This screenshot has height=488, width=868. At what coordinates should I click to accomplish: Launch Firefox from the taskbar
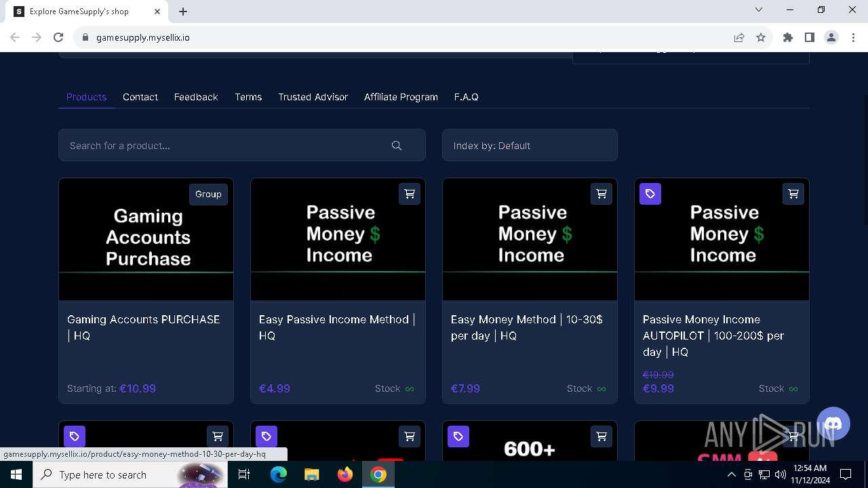tap(345, 474)
